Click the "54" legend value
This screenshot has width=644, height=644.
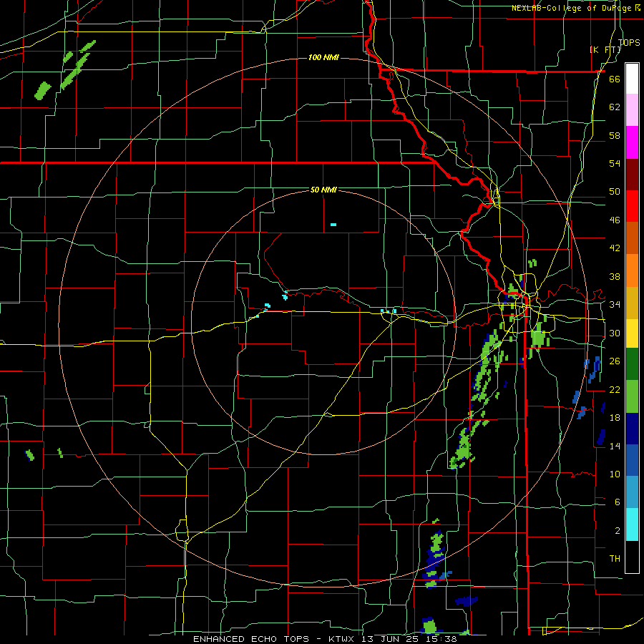click(615, 163)
